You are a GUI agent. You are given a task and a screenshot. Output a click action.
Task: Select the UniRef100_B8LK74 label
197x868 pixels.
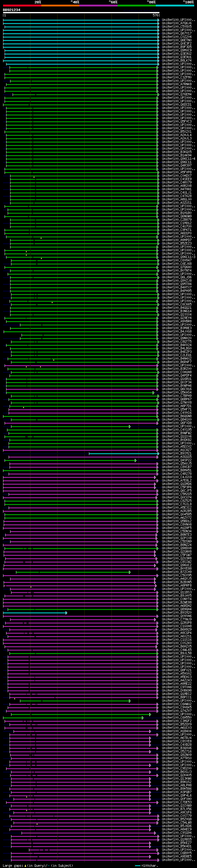point(177,61)
